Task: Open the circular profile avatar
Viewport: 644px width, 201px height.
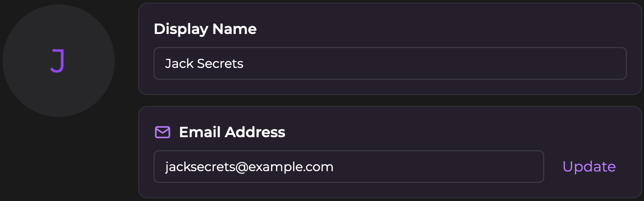Action: [x=59, y=61]
